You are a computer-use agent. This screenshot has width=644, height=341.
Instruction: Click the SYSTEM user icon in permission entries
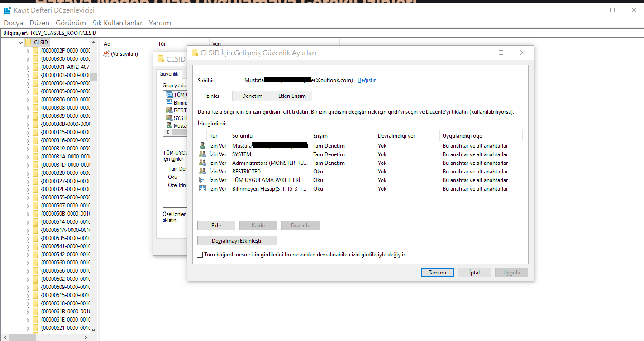[x=203, y=154]
